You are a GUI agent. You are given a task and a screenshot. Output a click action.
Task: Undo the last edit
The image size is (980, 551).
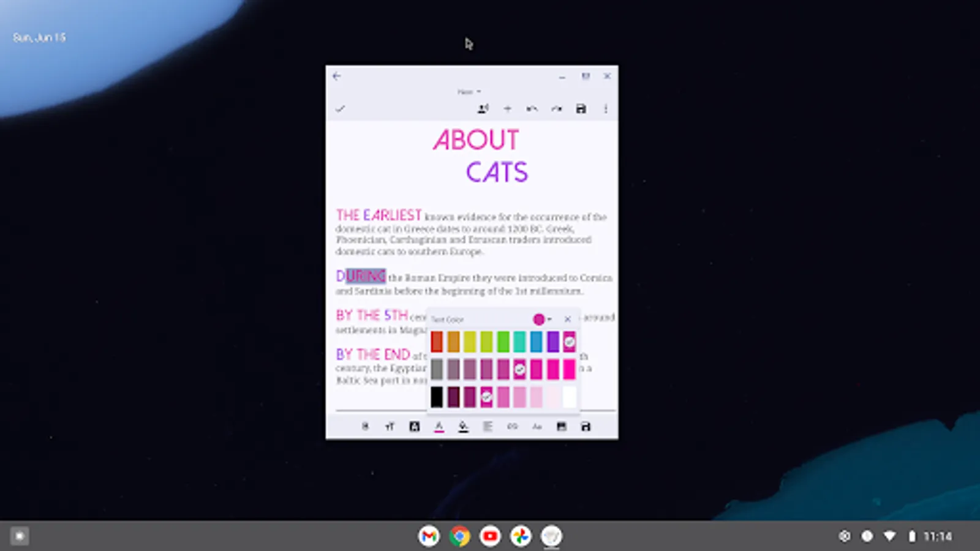(532, 108)
